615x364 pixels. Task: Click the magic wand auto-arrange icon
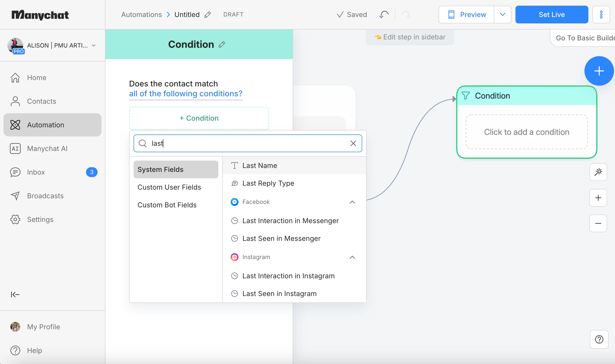[598, 172]
